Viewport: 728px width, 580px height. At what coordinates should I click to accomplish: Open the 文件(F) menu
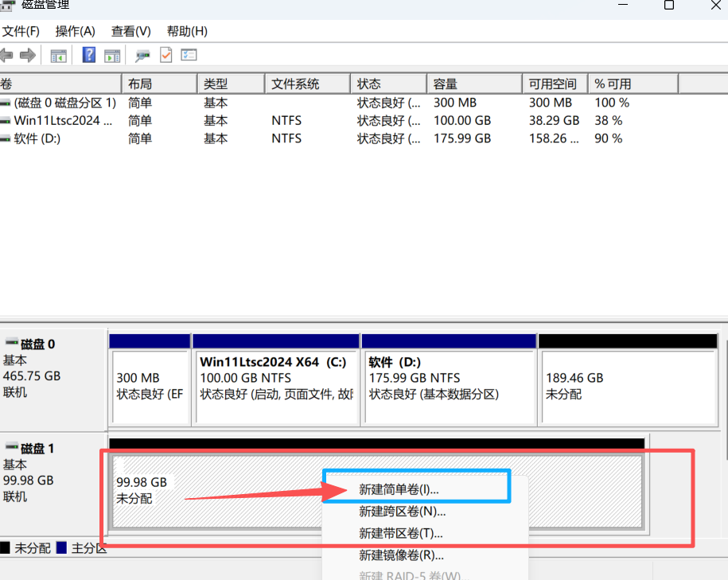tap(21, 31)
